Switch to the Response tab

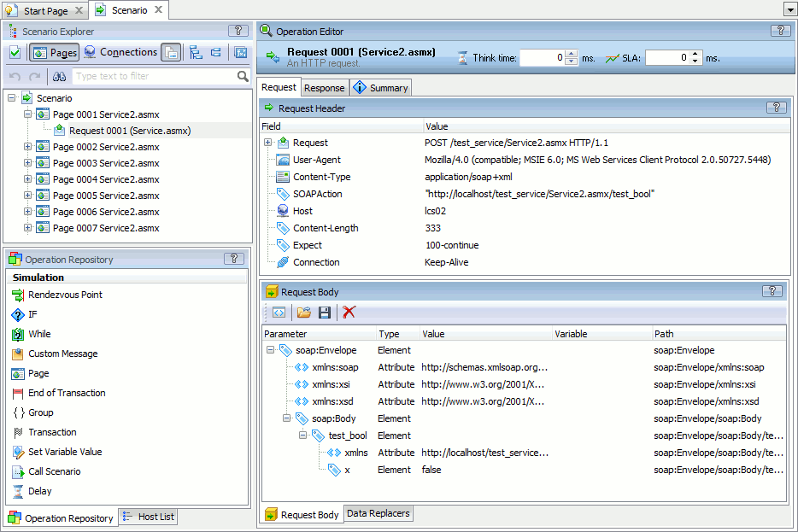coord(324,87)
